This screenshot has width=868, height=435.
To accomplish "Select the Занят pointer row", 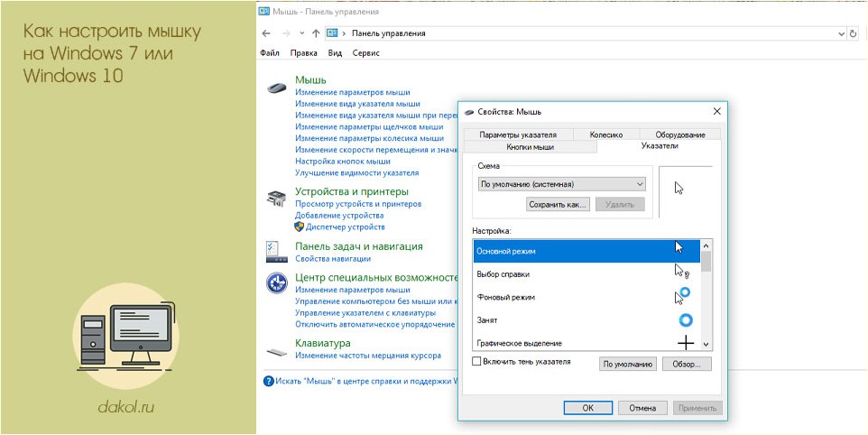I will (587, 320).
